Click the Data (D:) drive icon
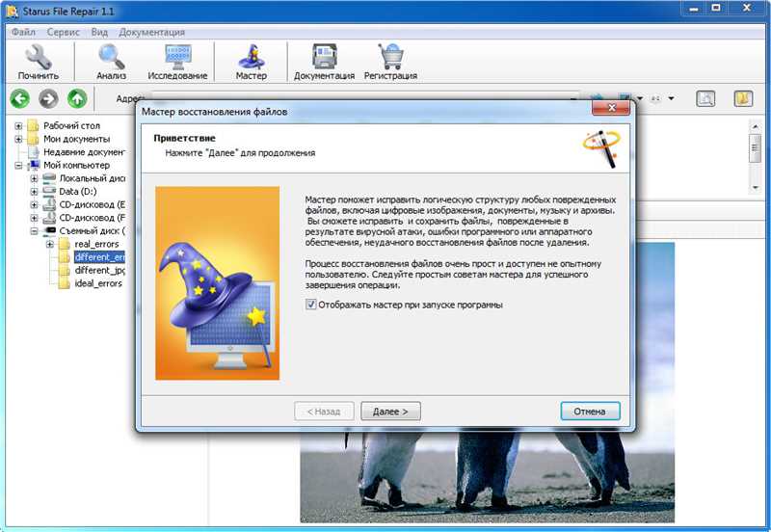 pyautogui.click(x=49, y=191)
